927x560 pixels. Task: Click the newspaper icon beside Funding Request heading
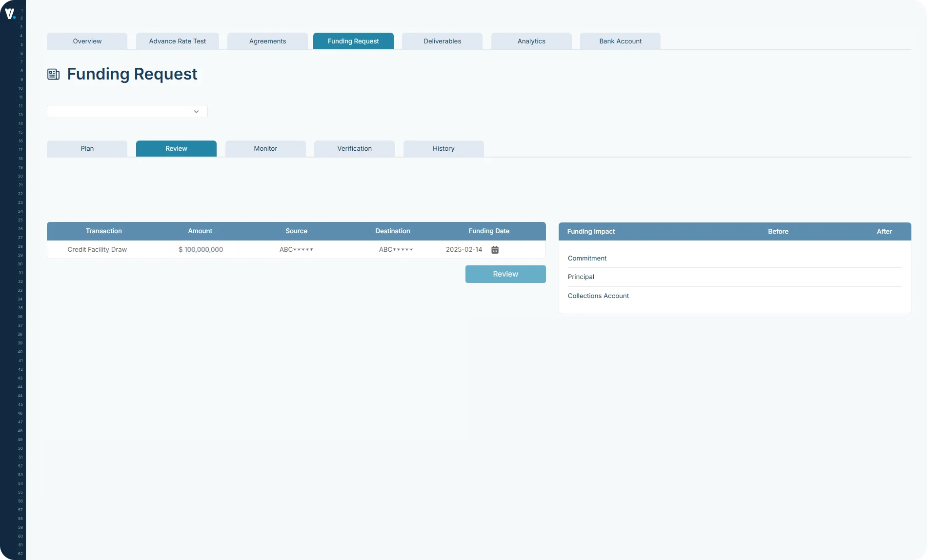54,74
